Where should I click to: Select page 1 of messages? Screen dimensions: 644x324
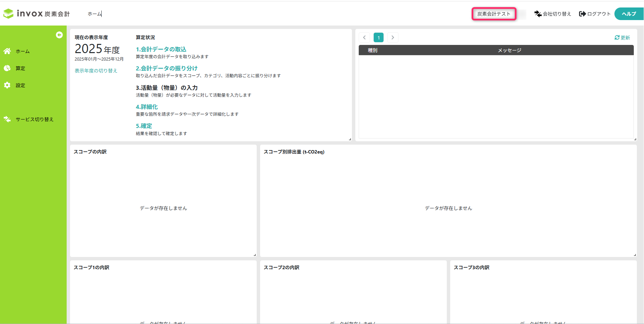(378, 37)
